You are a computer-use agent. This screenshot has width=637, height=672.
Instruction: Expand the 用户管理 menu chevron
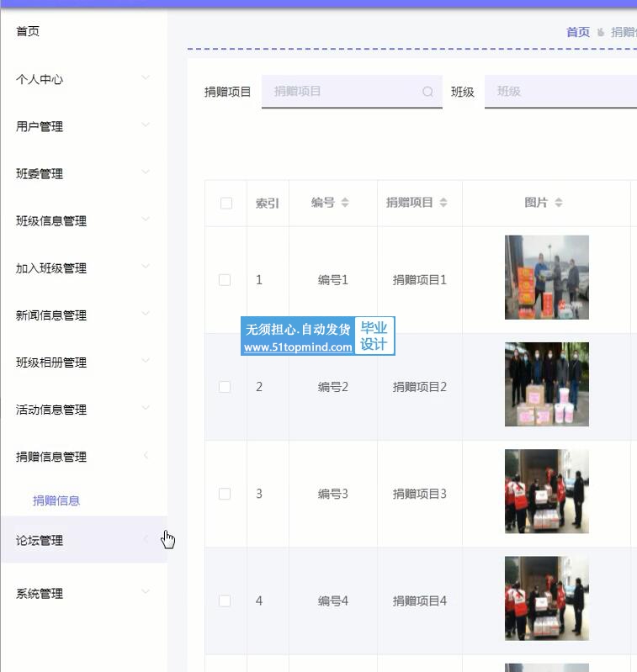[x=146, y=124]
